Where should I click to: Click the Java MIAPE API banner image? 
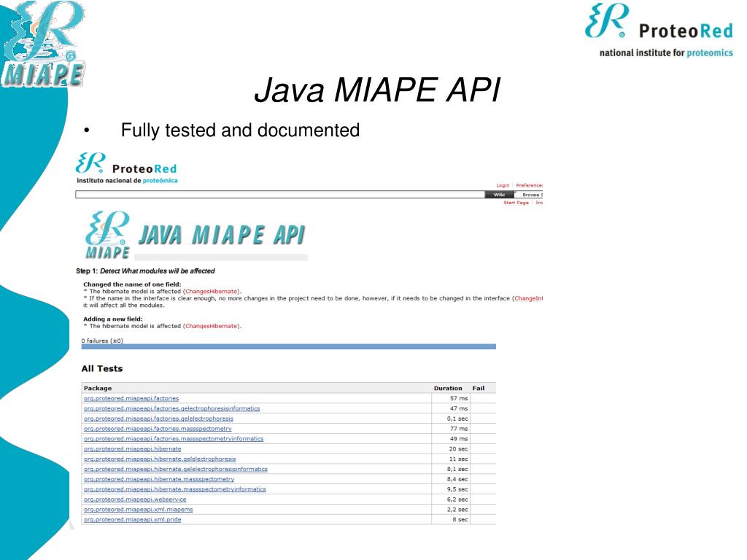tap(196, 236)
